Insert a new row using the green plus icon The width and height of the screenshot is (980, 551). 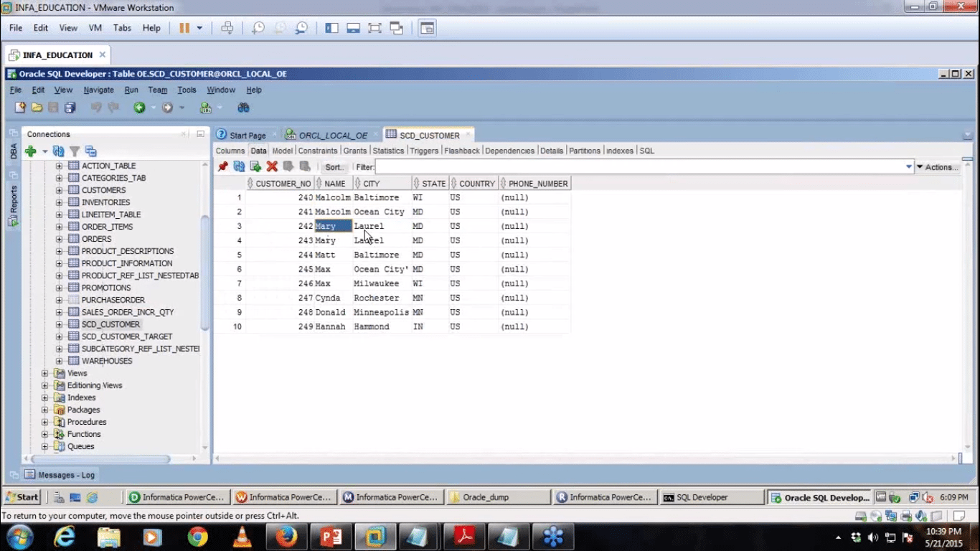point(255,166)
